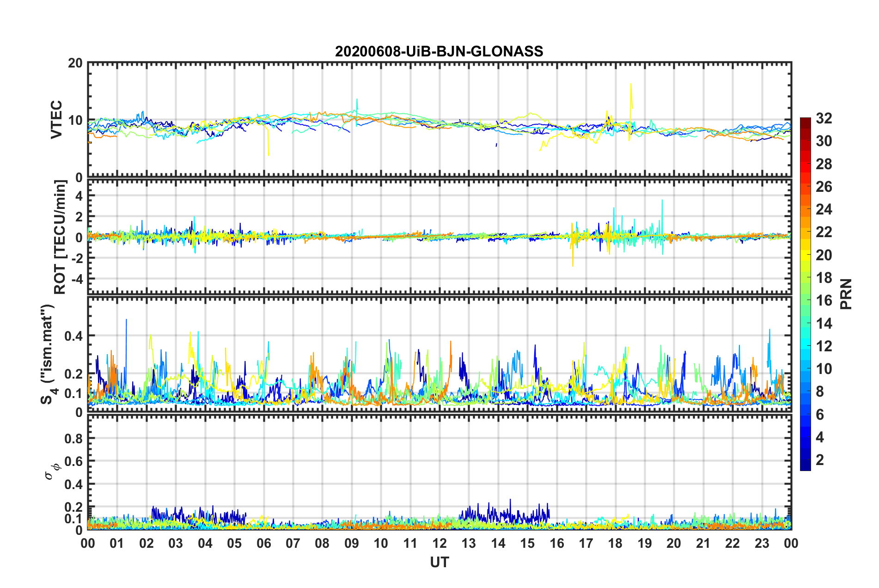Click ROT axis tick label -4

click(x=78, y=279)
